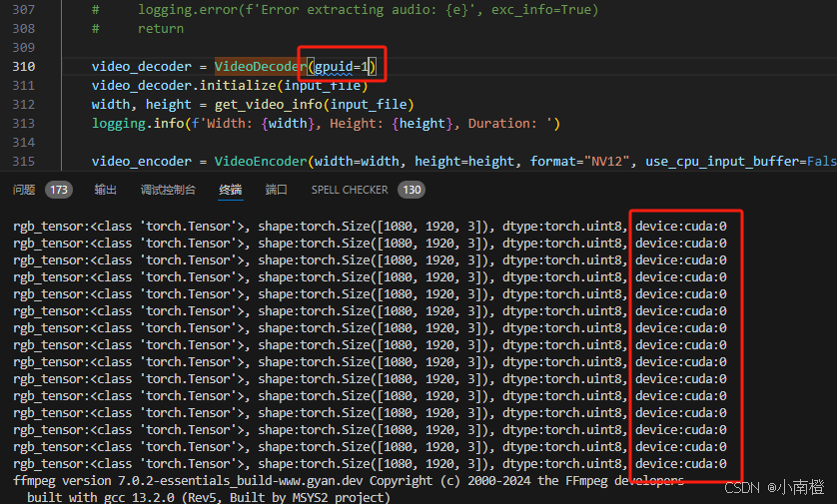Click line number 314 in the gutter

pos(24,143)
